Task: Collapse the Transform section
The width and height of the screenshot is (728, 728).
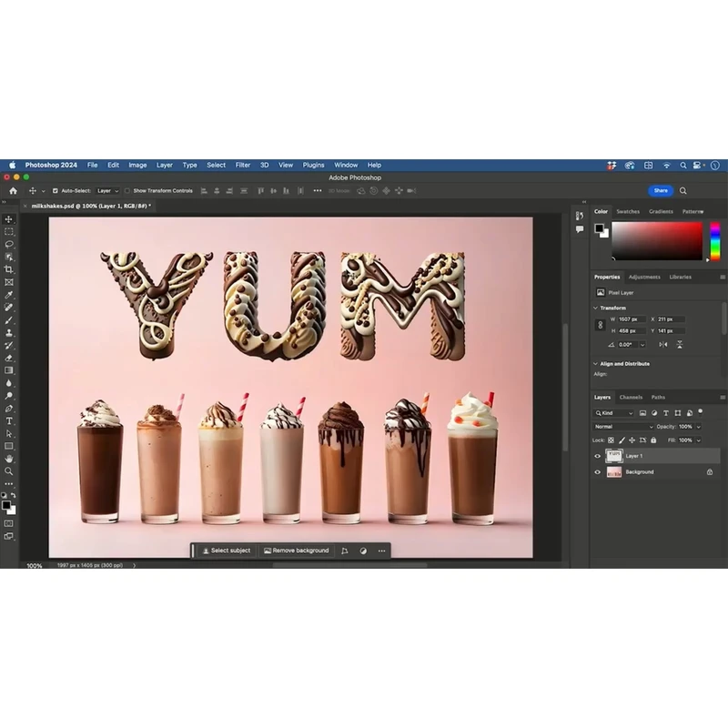Action: click(x=596, y=308)
